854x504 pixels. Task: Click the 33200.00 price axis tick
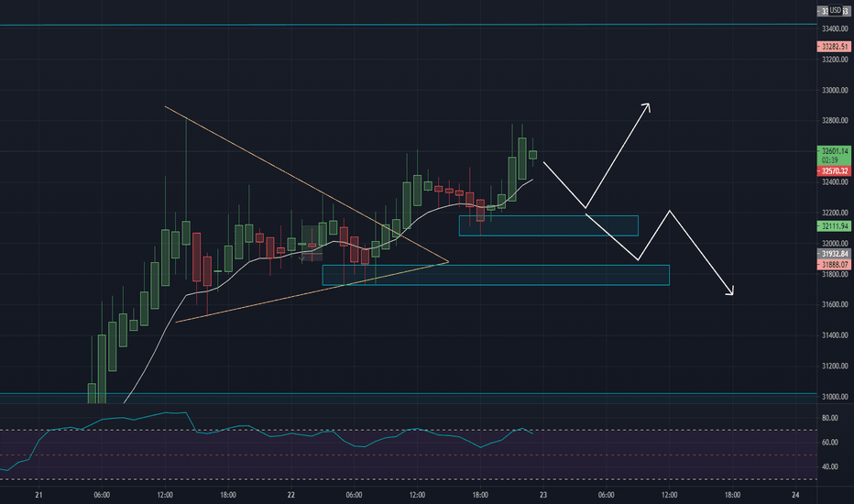tap(835, 60)
